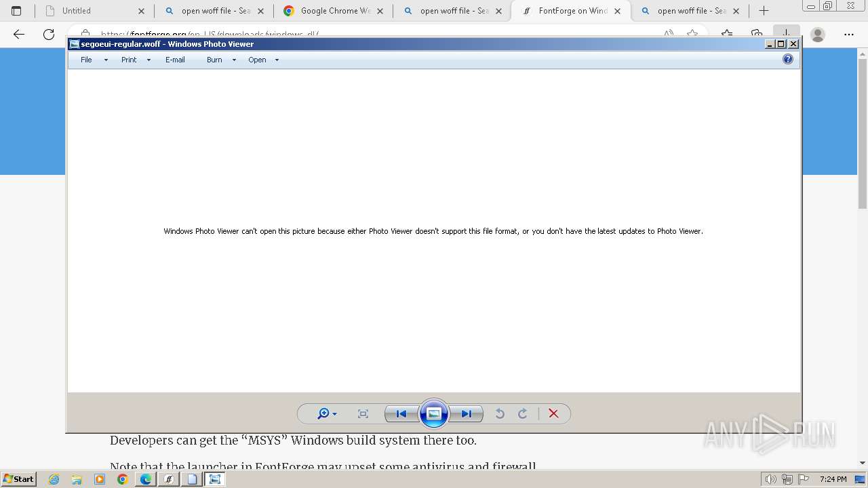The height and width of the screenshot is (488, 868).
Task: Open volume control in system tray
Action: 771,479
